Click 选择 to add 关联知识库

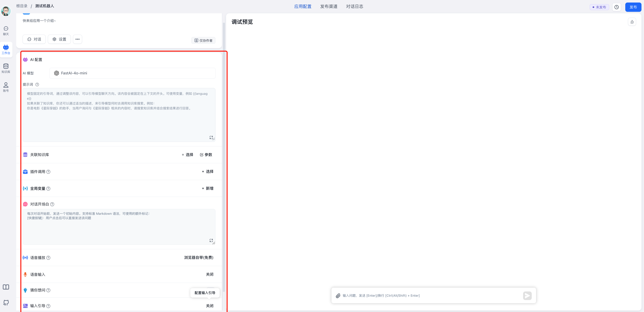tap(187, 155)
